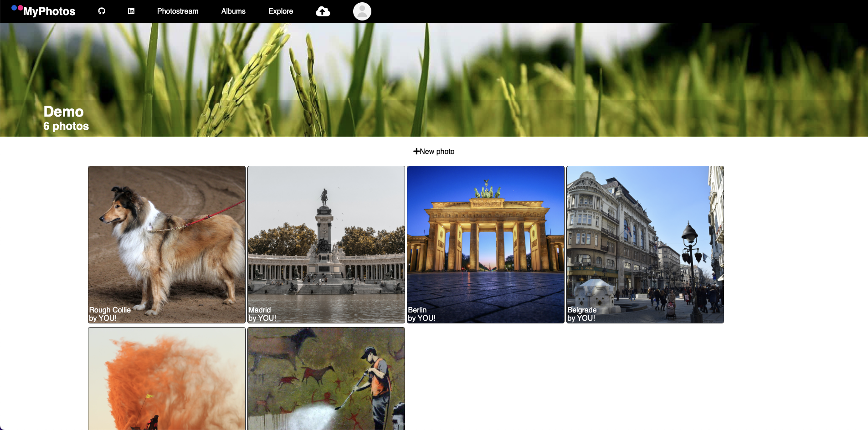Image resolution: width=868 pixels, height=430 pixels.
Task: Go to Photostream
Action: click(x=178, y=11)
